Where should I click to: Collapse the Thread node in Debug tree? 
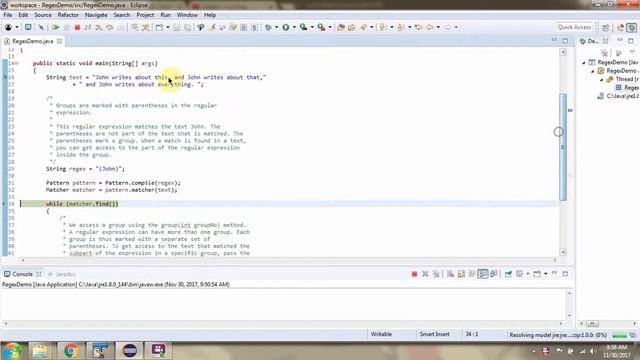click(x=602, y=80)
